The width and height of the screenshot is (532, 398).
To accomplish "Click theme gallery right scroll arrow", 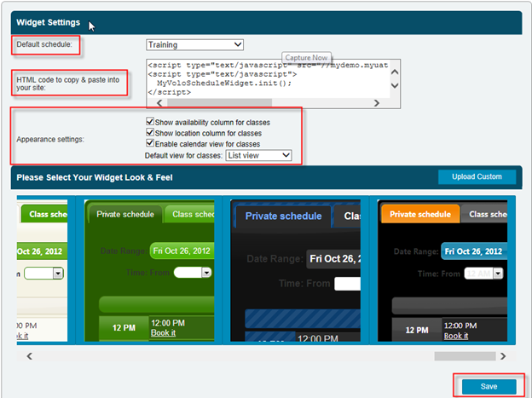I will [503, 356].
